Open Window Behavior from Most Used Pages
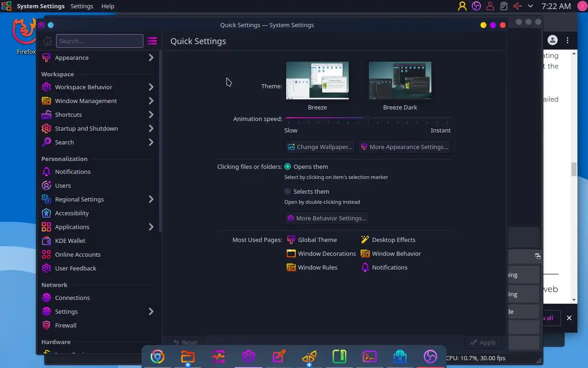Image resolution: width=588 pixels, height=368 pixels. pos(391,253)
